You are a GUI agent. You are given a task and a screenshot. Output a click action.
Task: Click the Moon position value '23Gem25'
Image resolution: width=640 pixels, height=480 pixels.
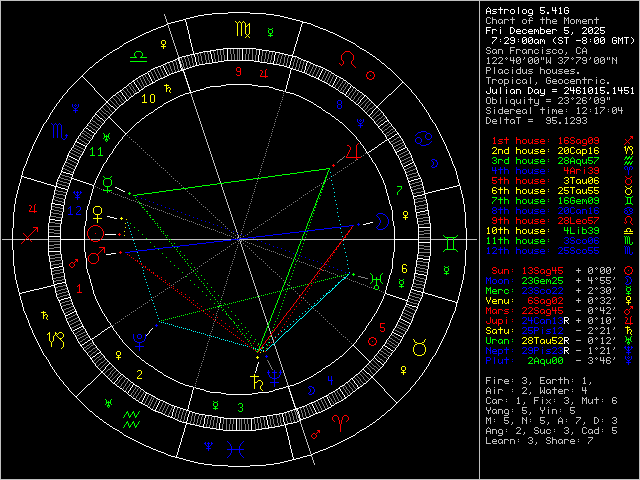(x=542, y=281)
